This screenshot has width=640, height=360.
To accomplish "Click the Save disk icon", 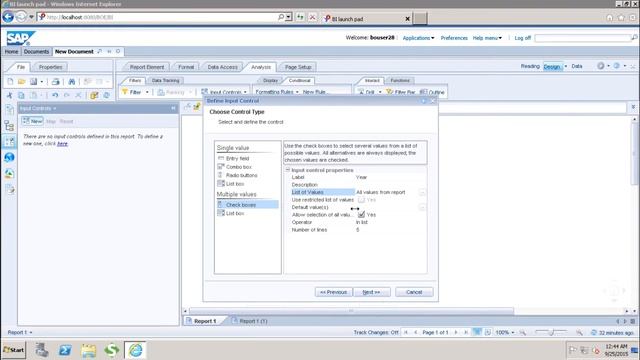I will click(33, 82).
